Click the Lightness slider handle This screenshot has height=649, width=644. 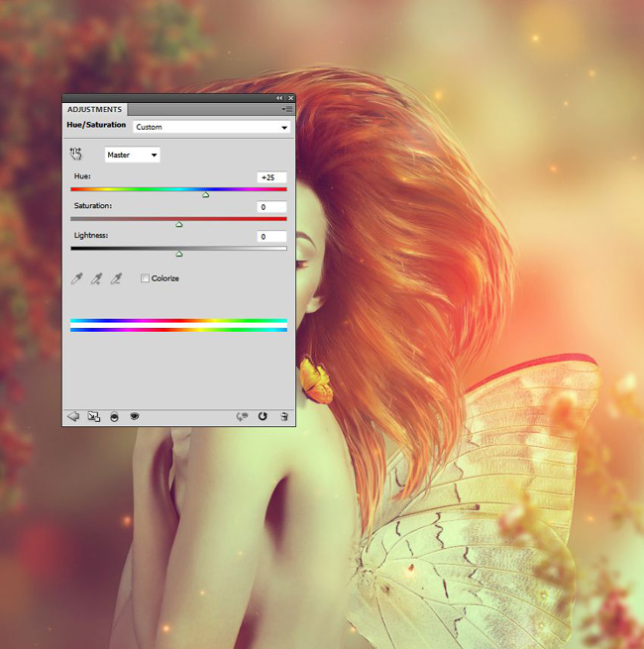coord(178,254)
